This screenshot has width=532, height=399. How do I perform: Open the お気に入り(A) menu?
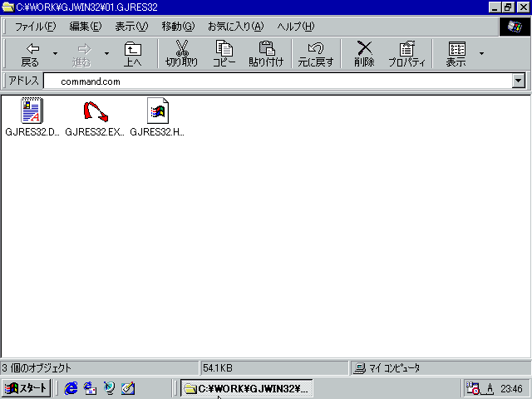click(235, 27)
